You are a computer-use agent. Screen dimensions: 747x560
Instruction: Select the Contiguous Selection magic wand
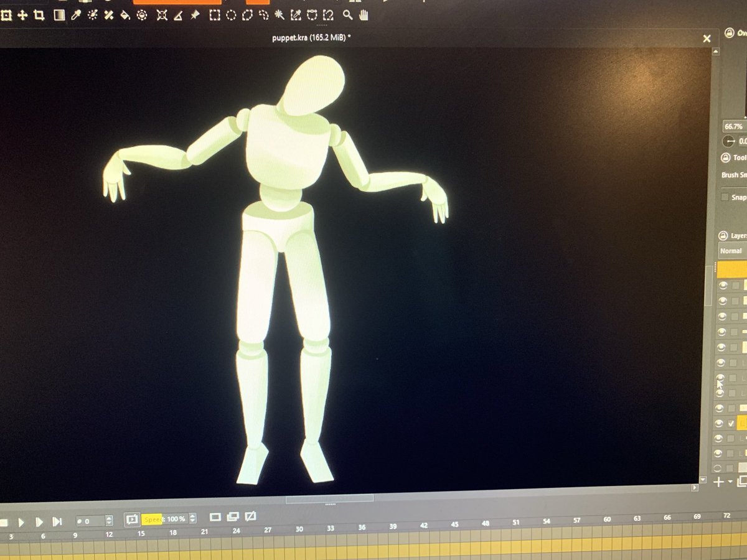(280, 15)
